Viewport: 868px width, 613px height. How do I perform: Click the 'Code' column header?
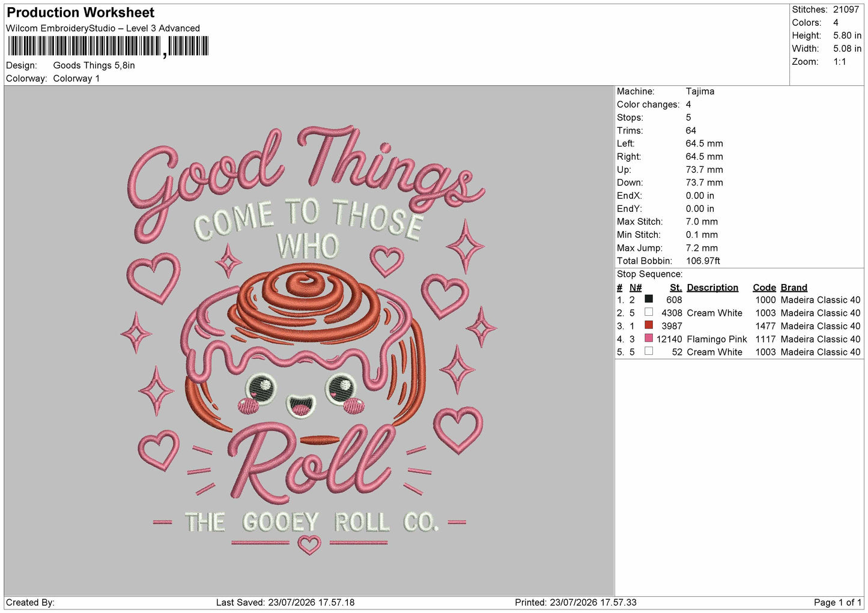764,288
